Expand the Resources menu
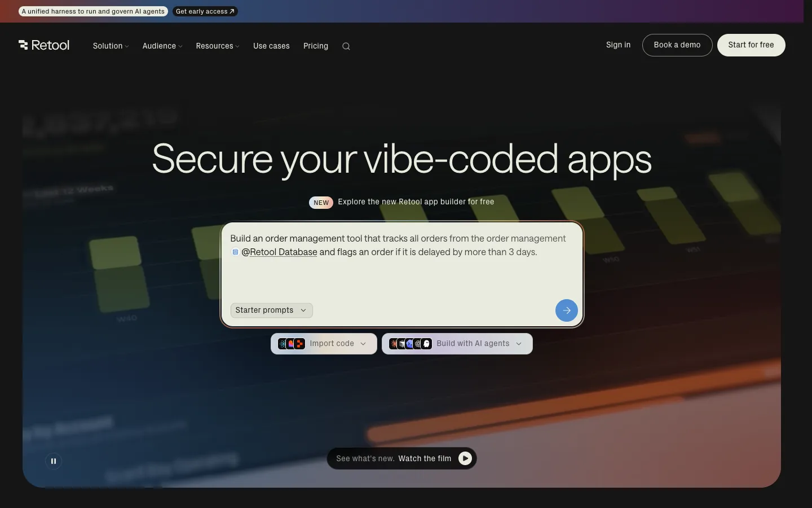812x508 pixels. pyautogui.click(x=218, y=46)
